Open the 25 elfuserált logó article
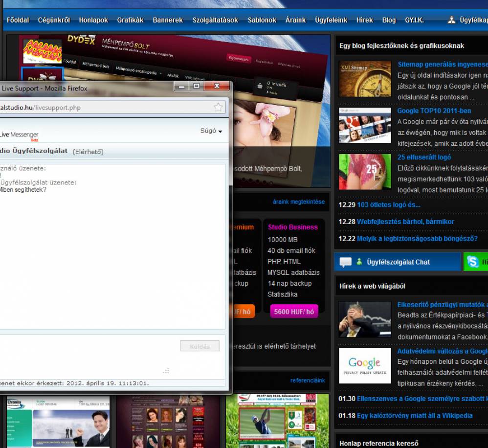 424,157
